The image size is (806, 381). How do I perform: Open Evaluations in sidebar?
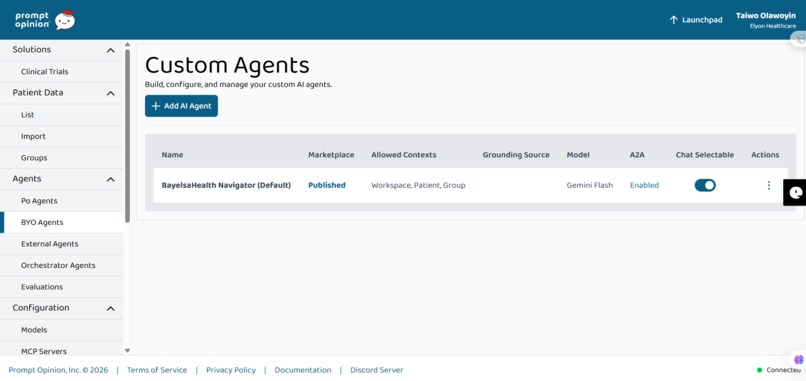(x=62, y=287)
